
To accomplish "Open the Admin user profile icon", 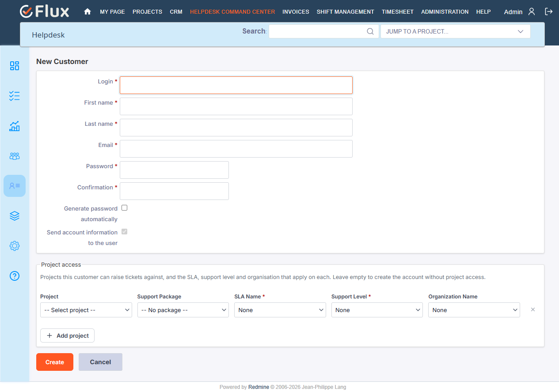I will point(532,12).
